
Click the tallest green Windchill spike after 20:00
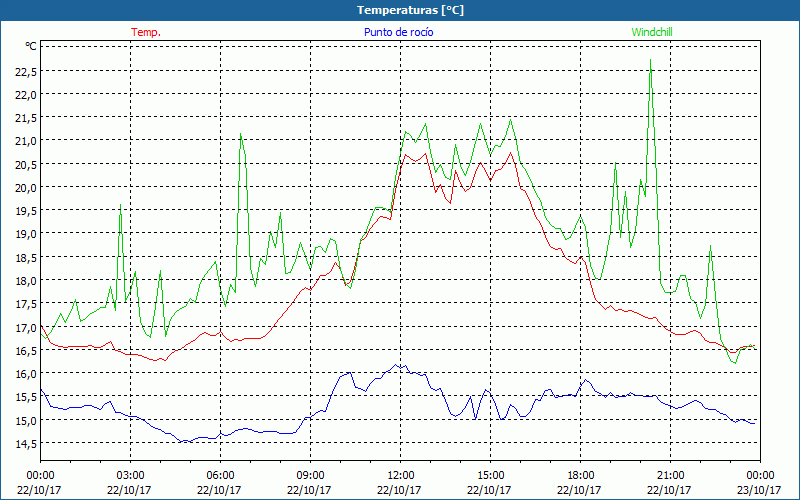click(651, 61)
